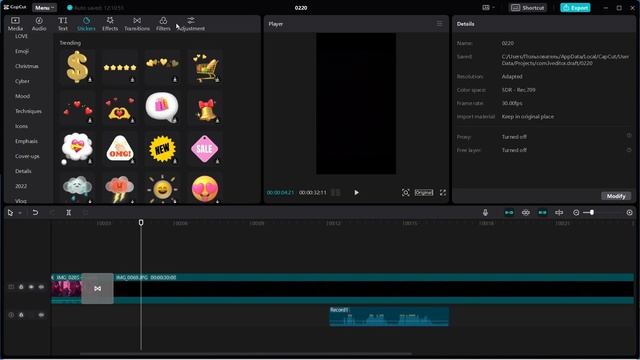Open the Effects tab
Image resolution: width=640 pixels, height=360 pixels.
click(x=110, y=24)
